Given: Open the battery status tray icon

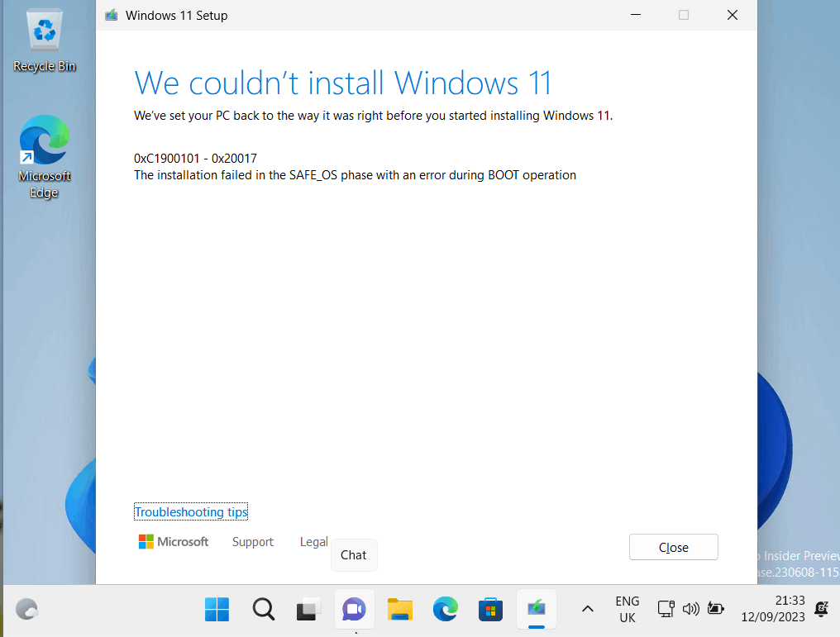Looking at the screenshot, I should (716, 609).
